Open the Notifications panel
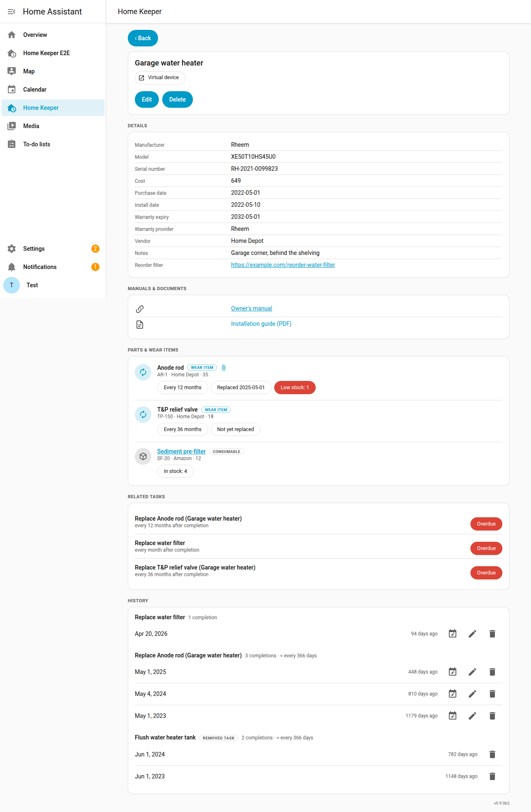This screenshot has height=812, width=531. 53,267
